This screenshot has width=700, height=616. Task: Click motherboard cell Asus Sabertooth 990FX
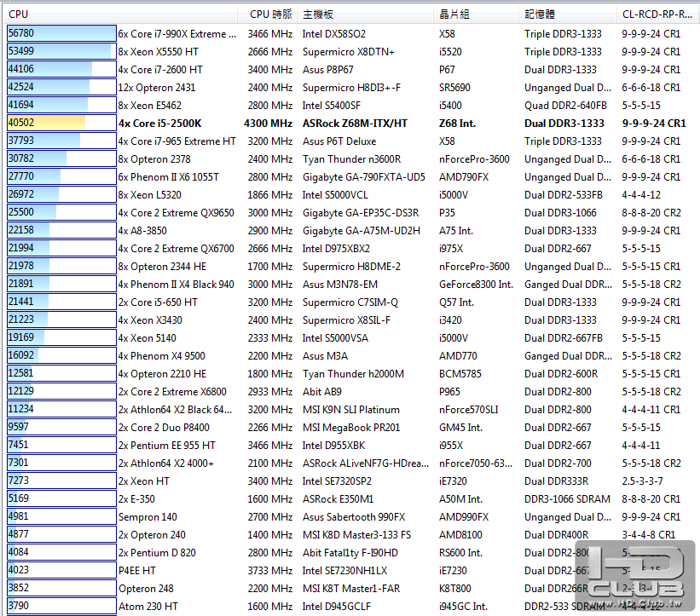coord(354,517)
